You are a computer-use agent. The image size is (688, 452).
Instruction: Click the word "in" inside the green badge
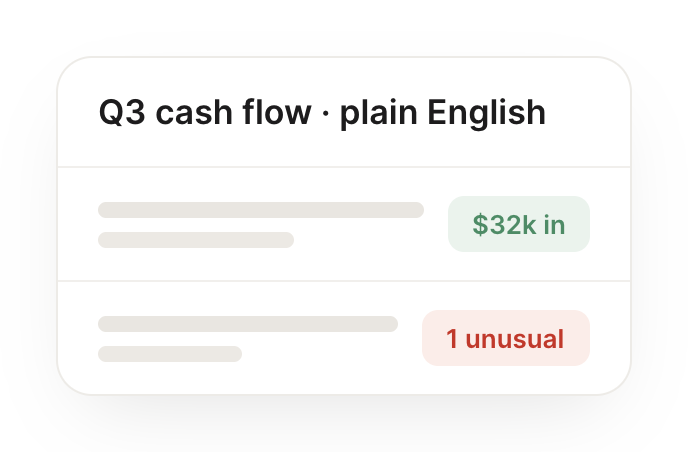[x=554, y=224]
